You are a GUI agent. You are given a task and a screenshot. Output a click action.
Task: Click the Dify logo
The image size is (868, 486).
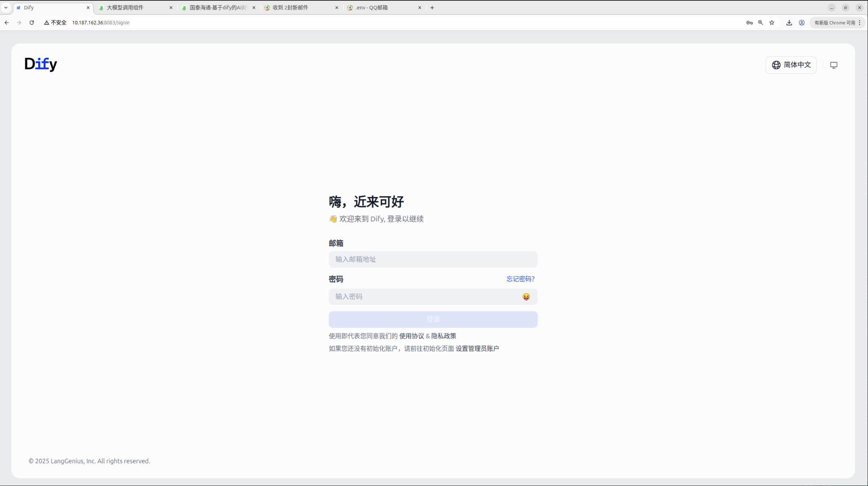(41, 64)
